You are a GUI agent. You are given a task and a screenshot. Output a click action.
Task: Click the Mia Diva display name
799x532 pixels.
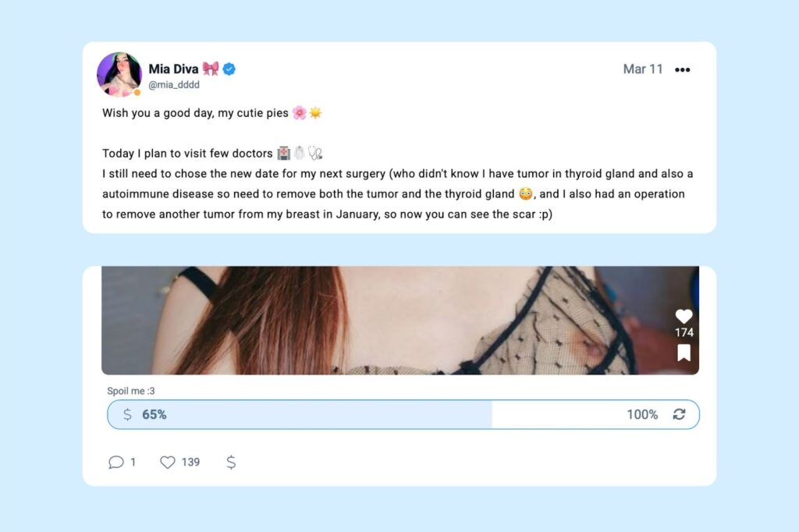[x=173, y=69]
